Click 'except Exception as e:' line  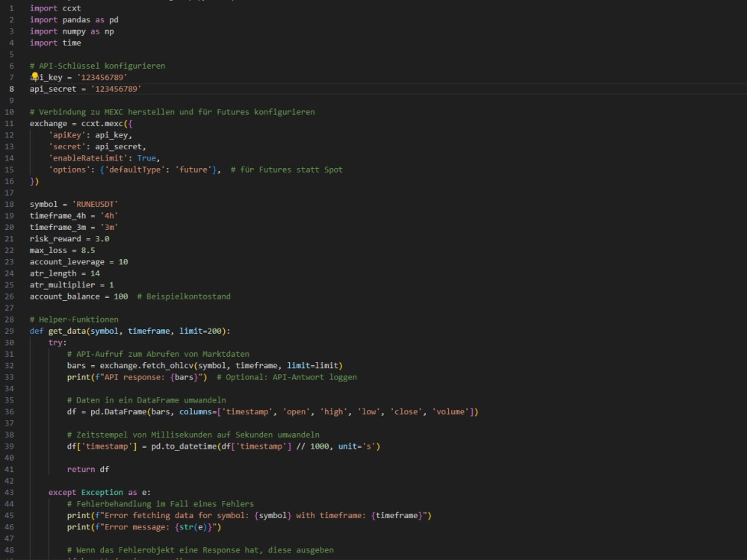pos(99,492)
